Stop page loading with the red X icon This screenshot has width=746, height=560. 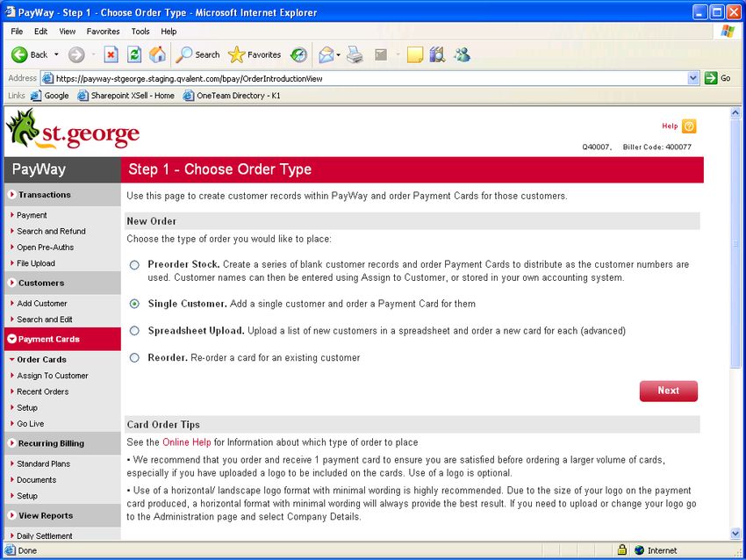(x=111, y=54)
